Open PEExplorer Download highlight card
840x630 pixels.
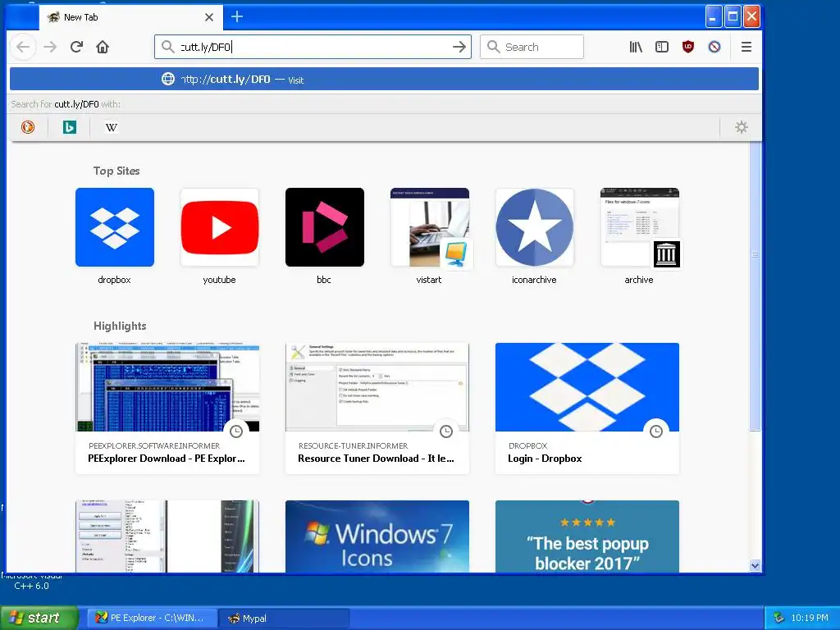167,409
